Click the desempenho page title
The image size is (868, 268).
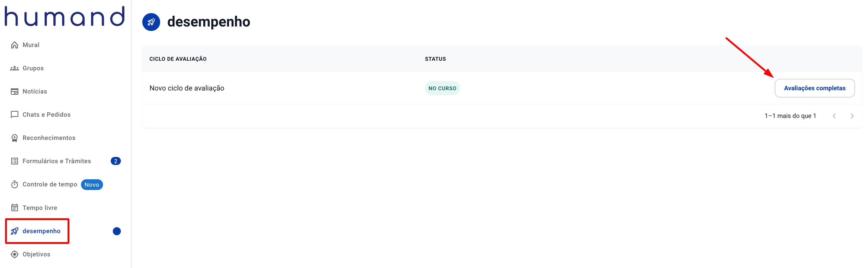pos(209,22)
